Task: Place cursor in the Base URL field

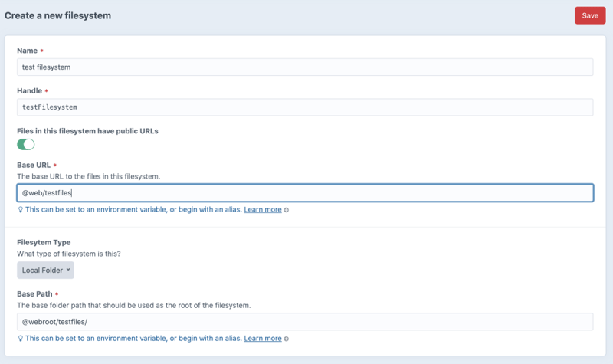Action: (x=305, y=193)
